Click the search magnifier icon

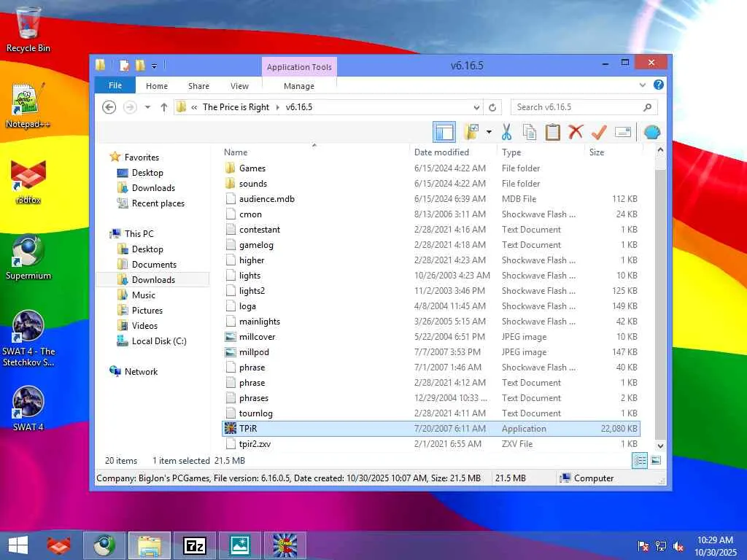(x=648, y=107)
